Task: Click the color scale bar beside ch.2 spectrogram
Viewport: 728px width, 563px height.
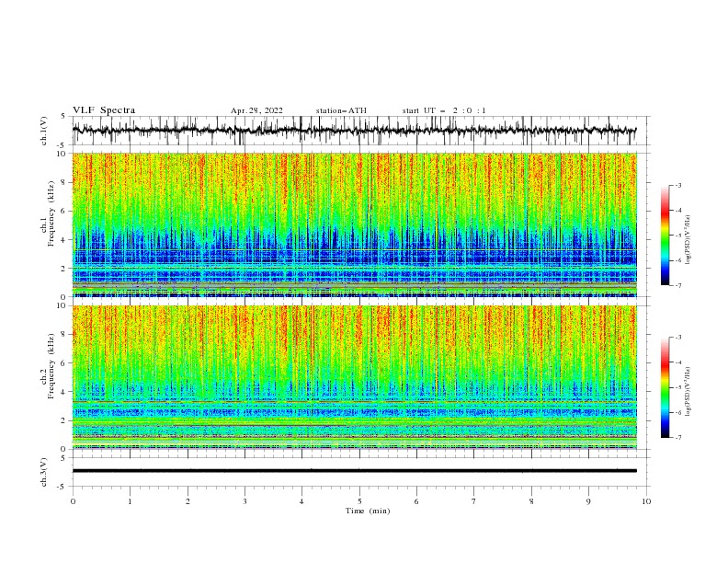Action: click(x=665, y=387)
